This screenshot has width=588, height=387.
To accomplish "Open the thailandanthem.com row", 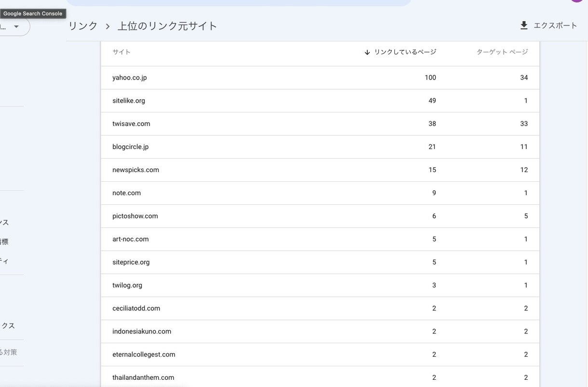I will 320,377.
